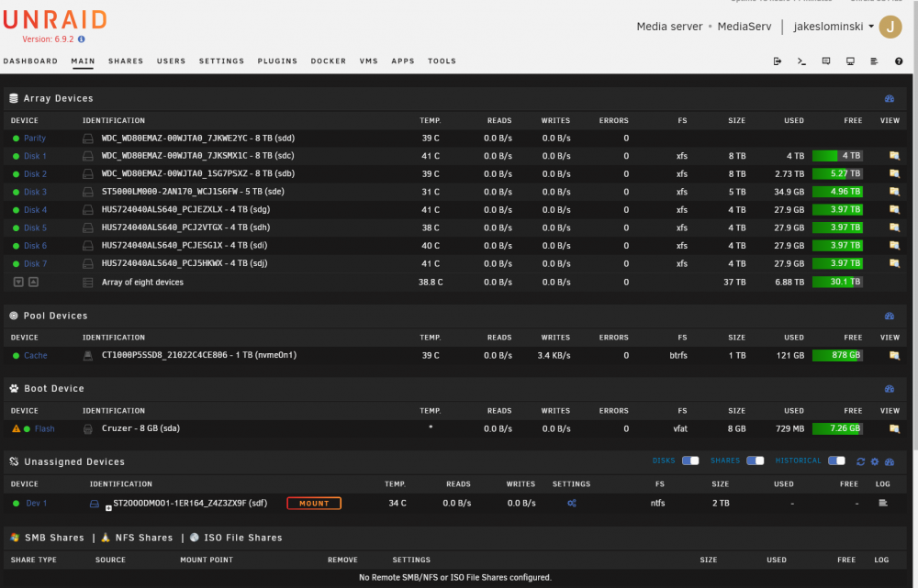
Task: Select the MAIN tab
Action: pos(83,61)
